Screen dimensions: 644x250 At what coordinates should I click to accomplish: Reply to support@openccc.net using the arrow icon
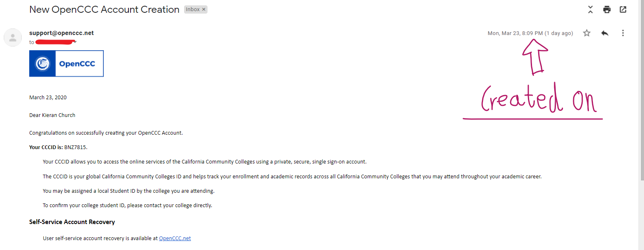[604, 33]
